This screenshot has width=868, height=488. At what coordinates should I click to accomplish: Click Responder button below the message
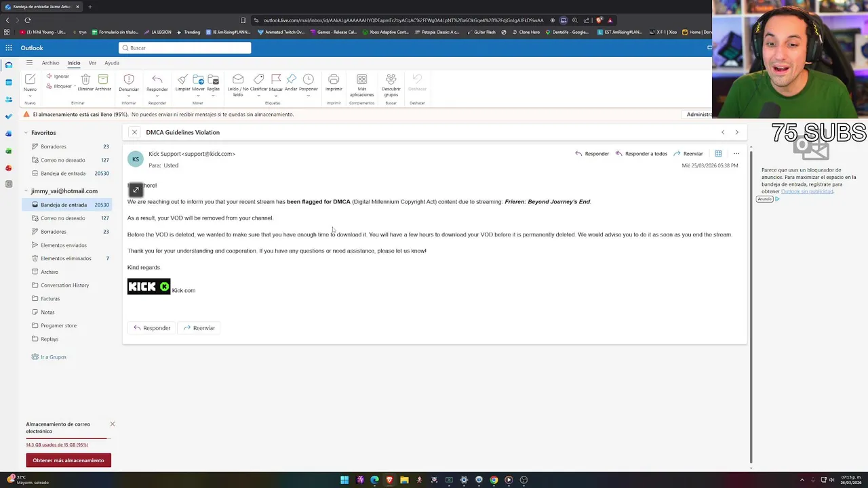[x=152, y=328]
